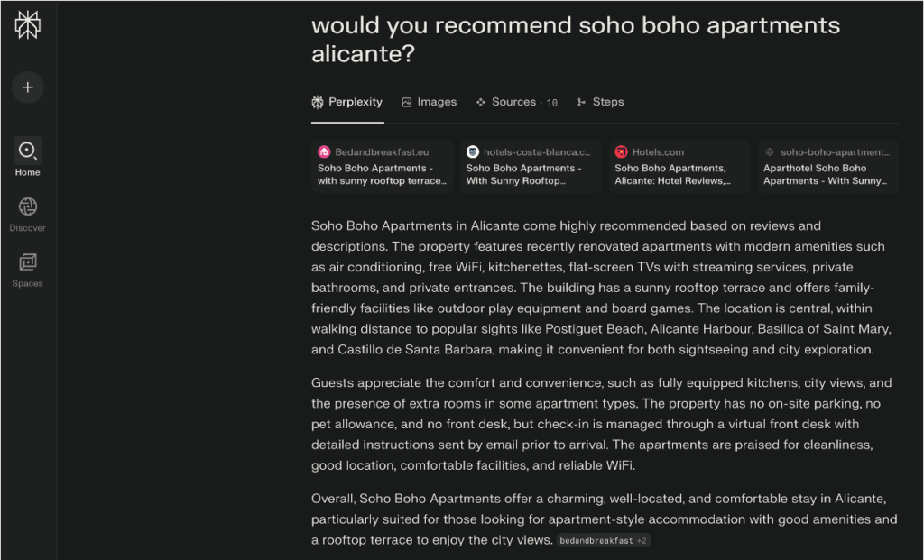Open the Spaces icon in sidebar
This screenshot has width=924, height=560.
click(28, 262)
